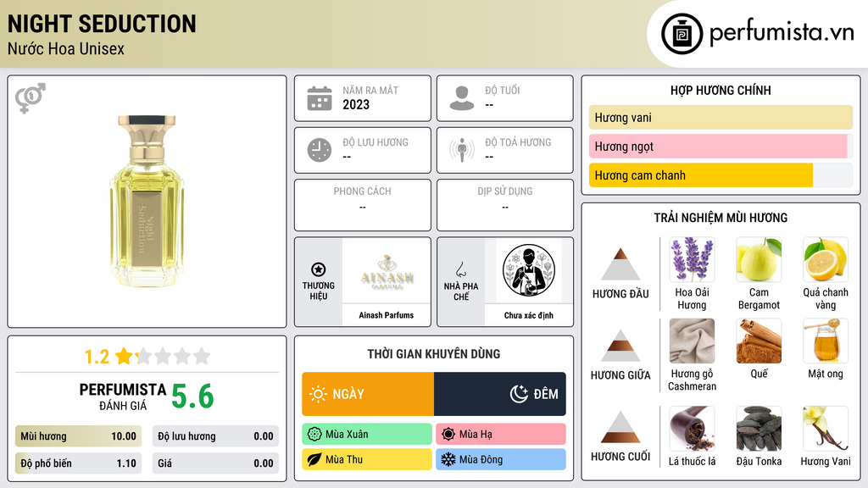
Task: Click the moon icon in Đêm bar
Action: click(x=520, y=394)
